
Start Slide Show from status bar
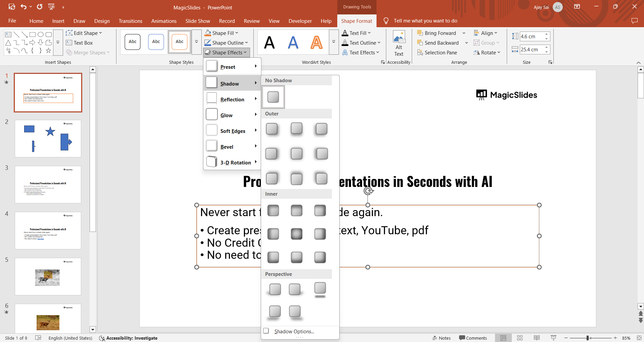[x=553, y=338]
